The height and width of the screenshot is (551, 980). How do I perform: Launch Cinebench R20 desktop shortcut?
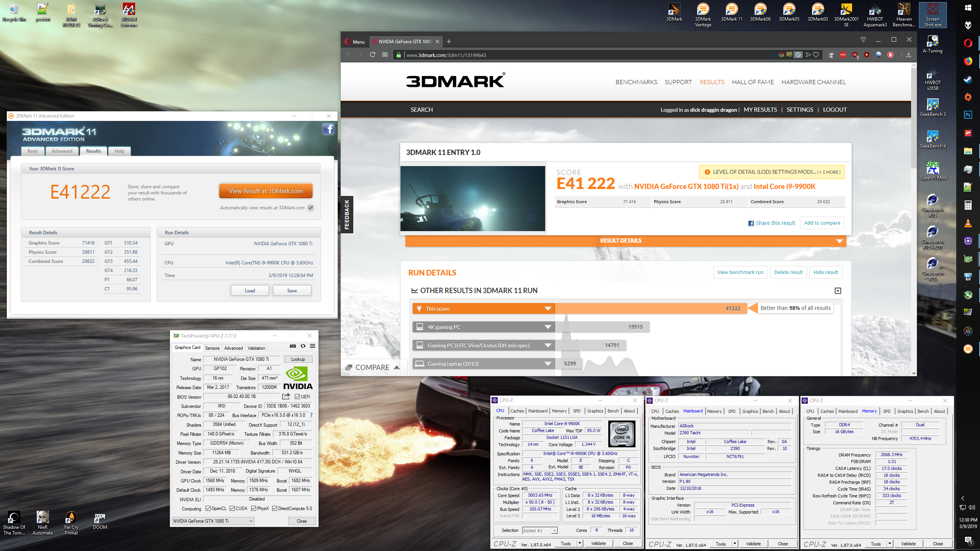pyautogui.click(x=933, y=269)
